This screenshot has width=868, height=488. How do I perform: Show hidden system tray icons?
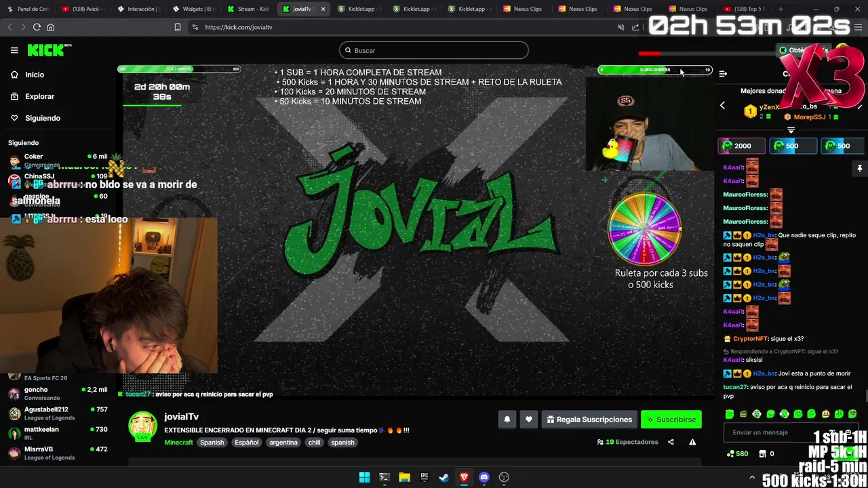[x=751, y=478]
